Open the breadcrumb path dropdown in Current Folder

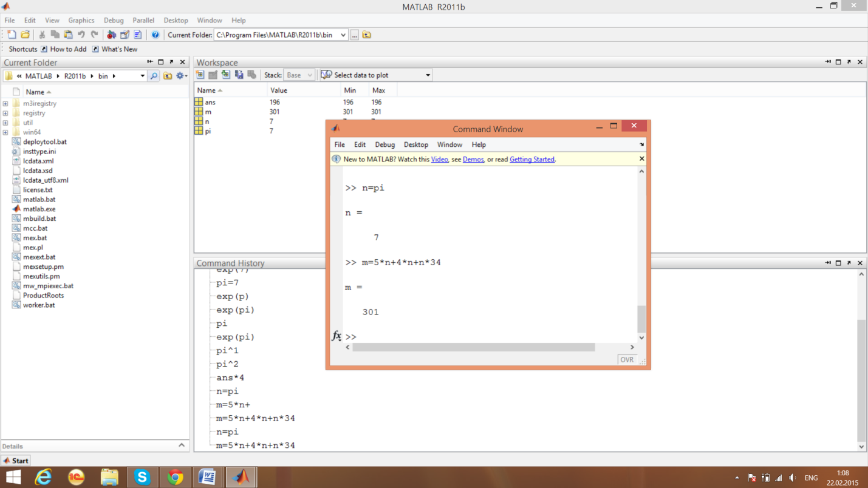point(143,76)
